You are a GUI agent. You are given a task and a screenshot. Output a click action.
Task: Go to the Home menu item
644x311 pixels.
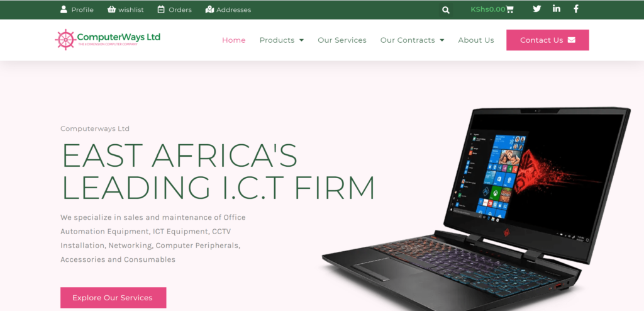[x=234, y=40]
